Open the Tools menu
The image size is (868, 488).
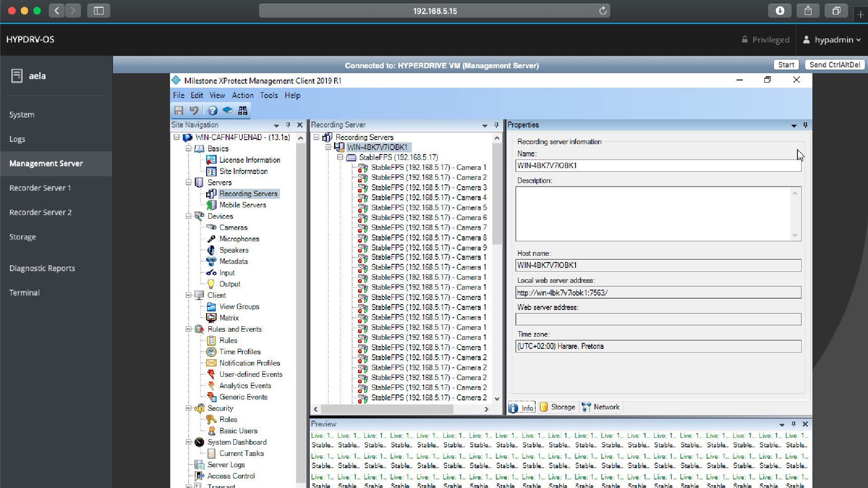pyautogui.click(x=269, y=95)
